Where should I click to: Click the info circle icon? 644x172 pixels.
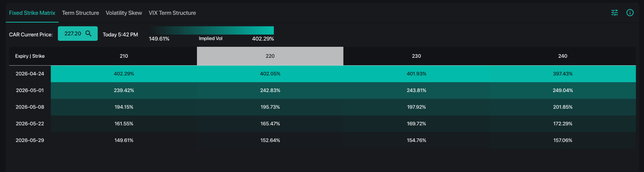click(x=630, y=13)
